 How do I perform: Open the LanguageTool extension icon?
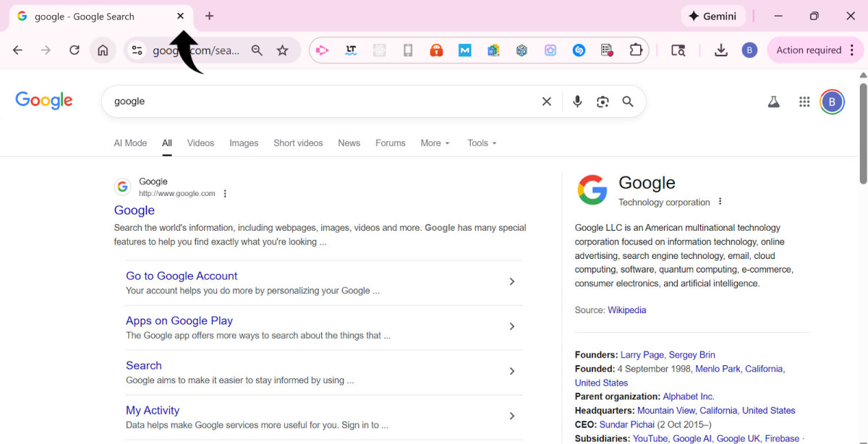[x=351, y=50]
